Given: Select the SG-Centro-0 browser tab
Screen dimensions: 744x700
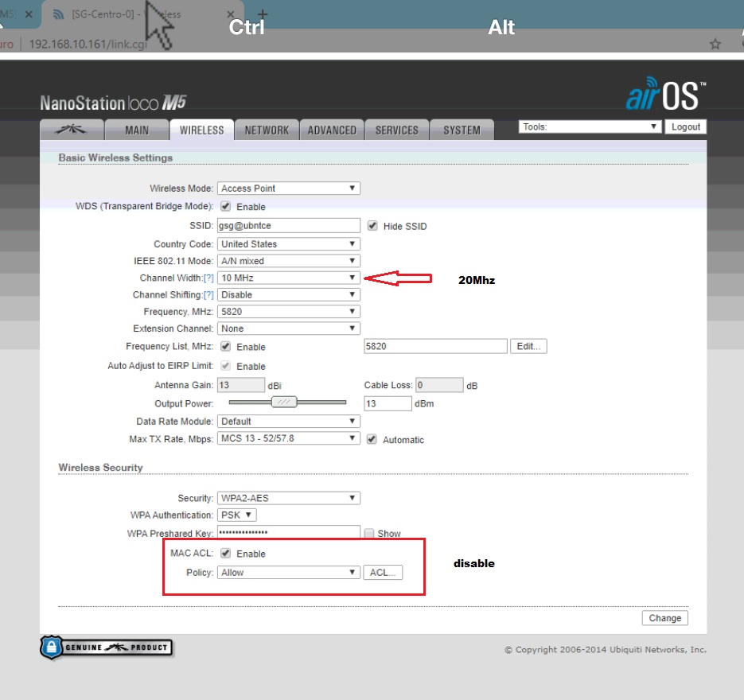Looking at the screenshot, I should (x=142, y=14).
